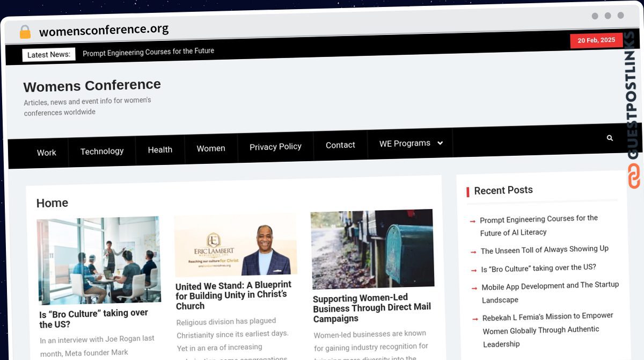This screenshot has width=644, height=360.
Task: Click the Womens Conference site title
Action: (92, 85)
